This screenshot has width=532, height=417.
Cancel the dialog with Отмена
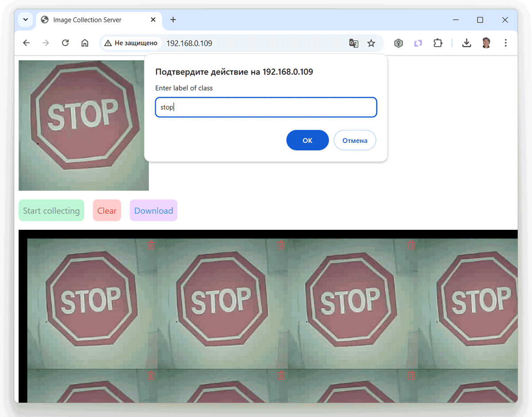tap(355, 140)
